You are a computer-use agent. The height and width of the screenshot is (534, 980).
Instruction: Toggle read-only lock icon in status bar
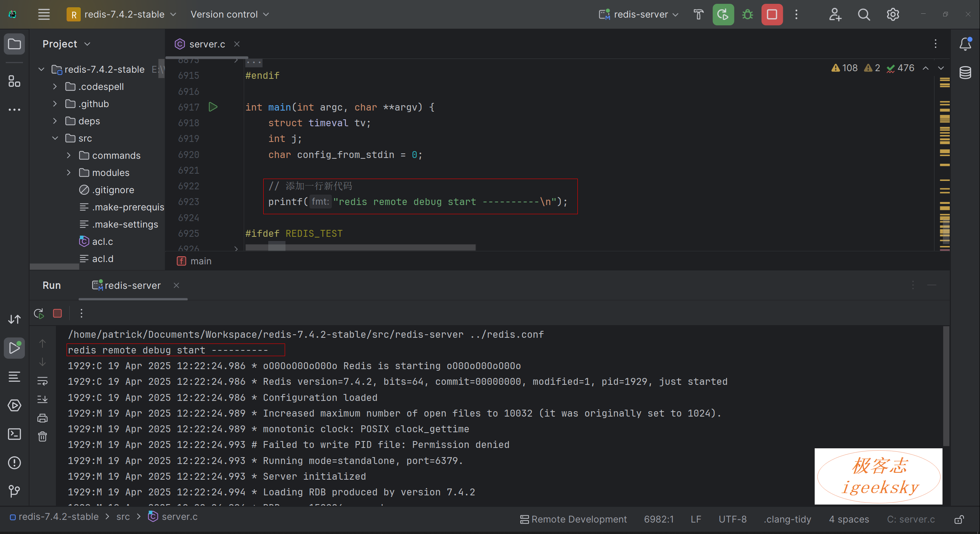(959, 519)
